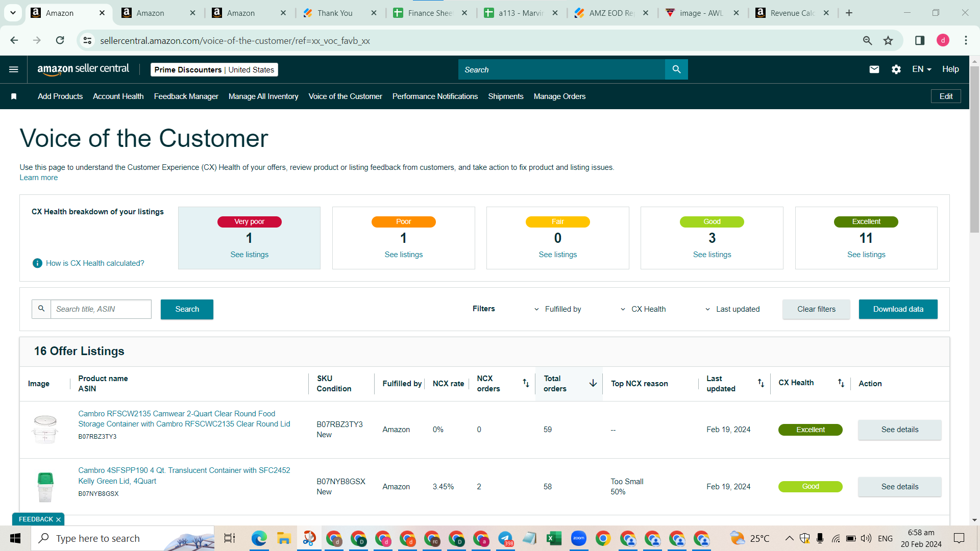Screen dimensions: 980x551
Task: Open Chrome profile avatar
Action: 943,40
